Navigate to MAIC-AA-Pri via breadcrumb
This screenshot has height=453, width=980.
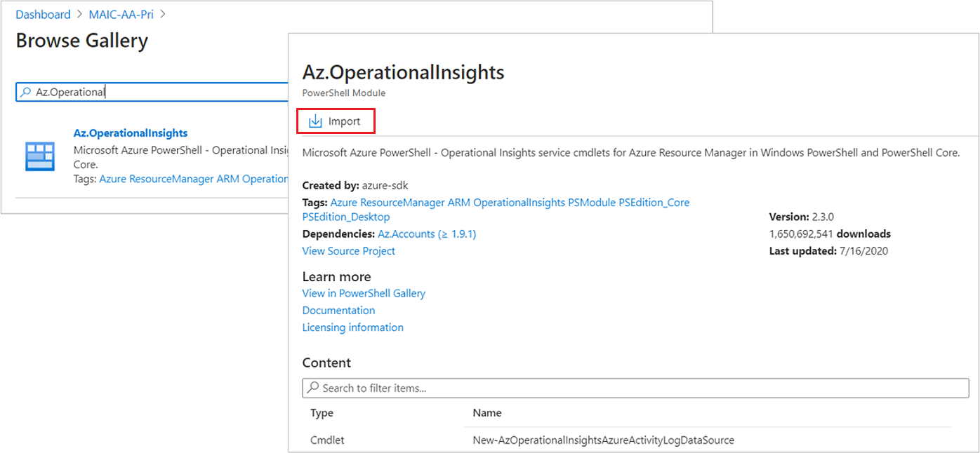click(x=121, y=14)
